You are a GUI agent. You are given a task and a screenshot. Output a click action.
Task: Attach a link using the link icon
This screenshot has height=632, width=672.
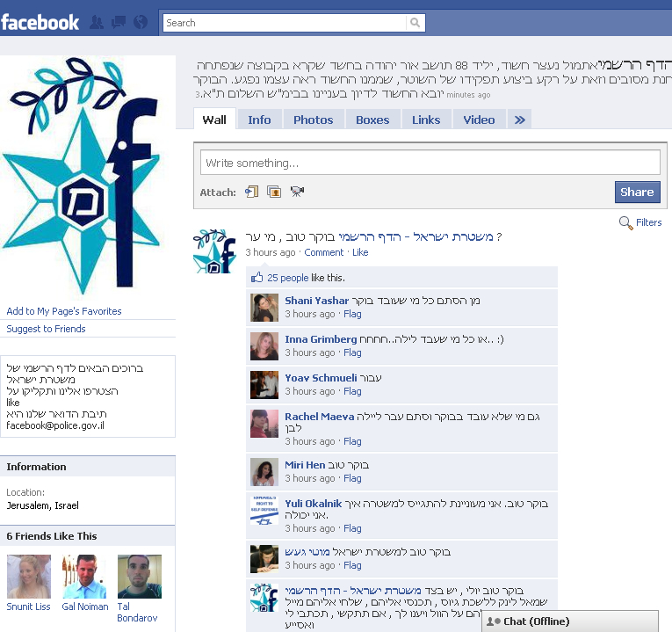(x=252, y=192)
